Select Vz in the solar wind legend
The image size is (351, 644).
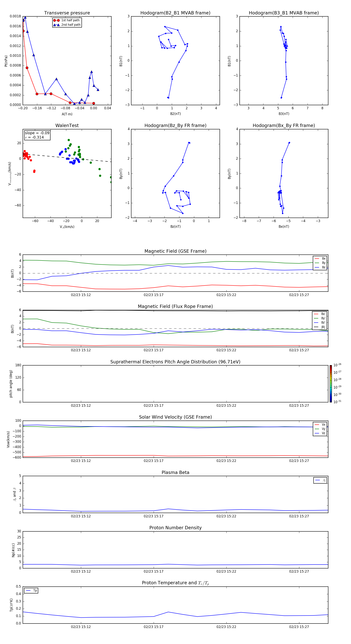tap(320, 433)
